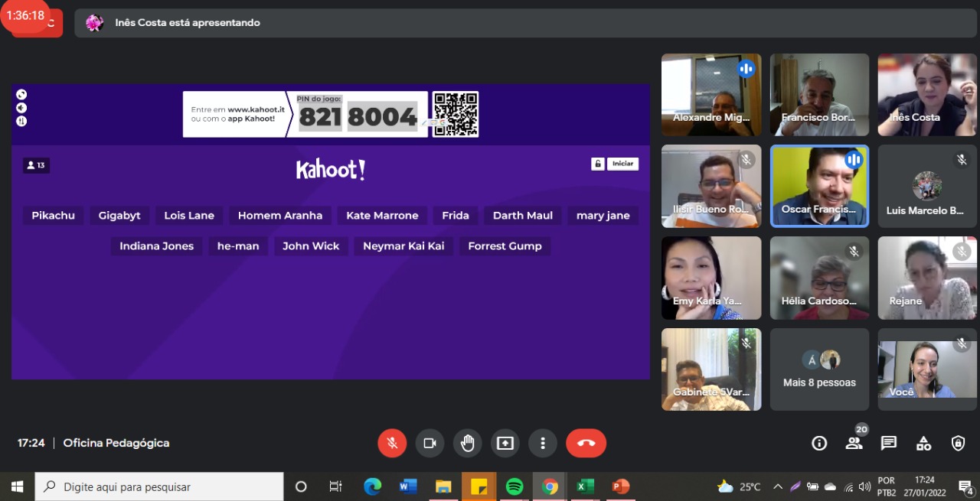Click the Kahoot lock game icon
The height and width of the screenshot is (501, 980).
point(598,164)
